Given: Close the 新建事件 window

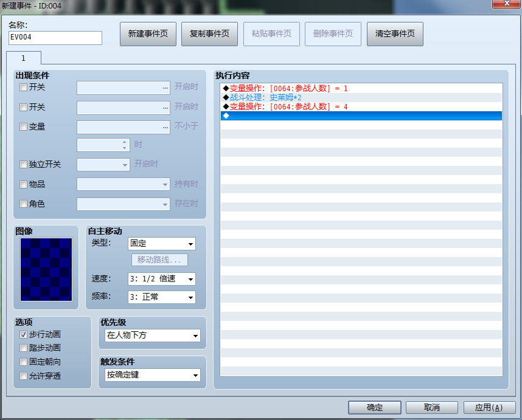Looking at the screenshot, I should click(506, 4).
